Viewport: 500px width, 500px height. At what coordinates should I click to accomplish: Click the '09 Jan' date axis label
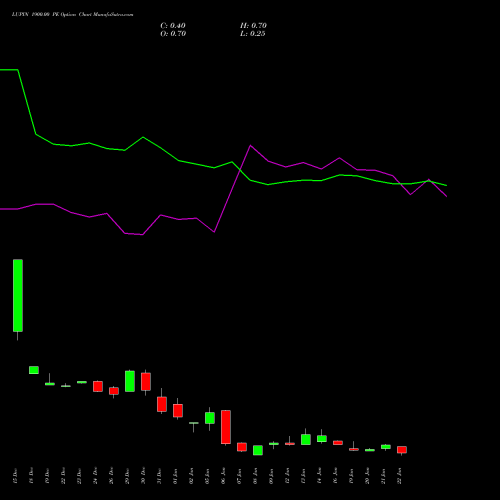tap(271, 476)
